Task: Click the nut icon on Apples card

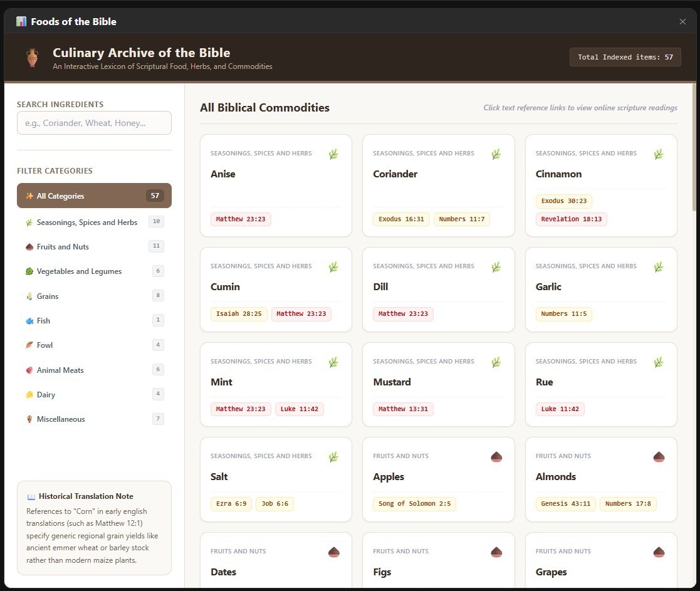Action: tap(496, 457)
